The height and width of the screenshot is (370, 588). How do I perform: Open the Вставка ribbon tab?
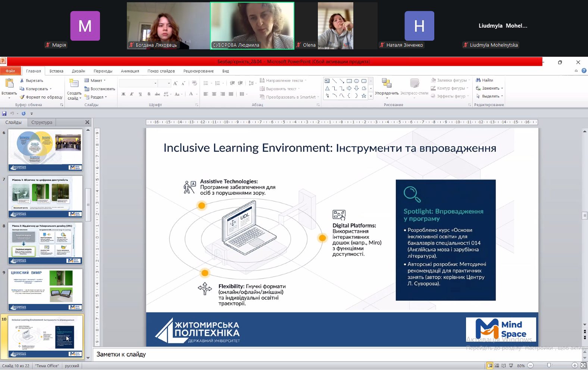click(56, 71)
